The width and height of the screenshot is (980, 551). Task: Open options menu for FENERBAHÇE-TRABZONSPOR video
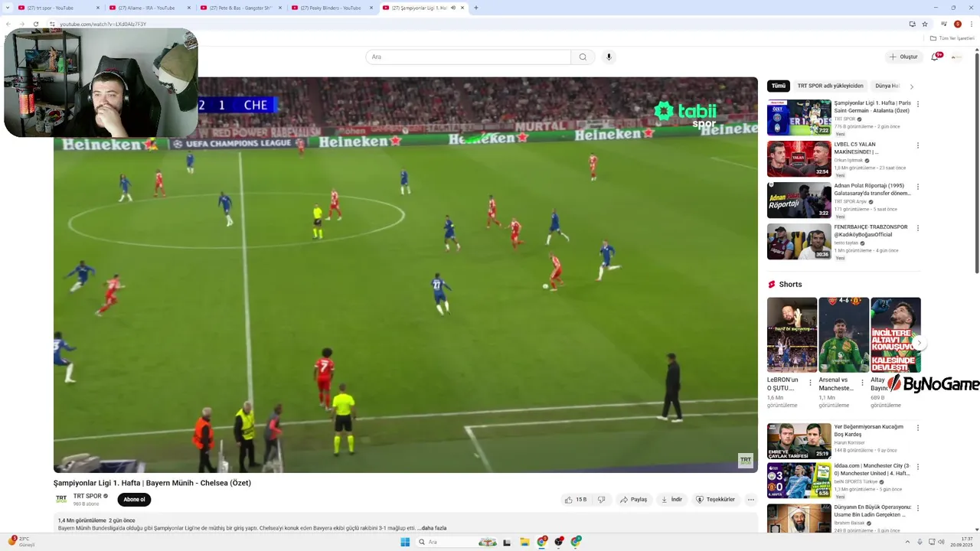tap(918, 228)
